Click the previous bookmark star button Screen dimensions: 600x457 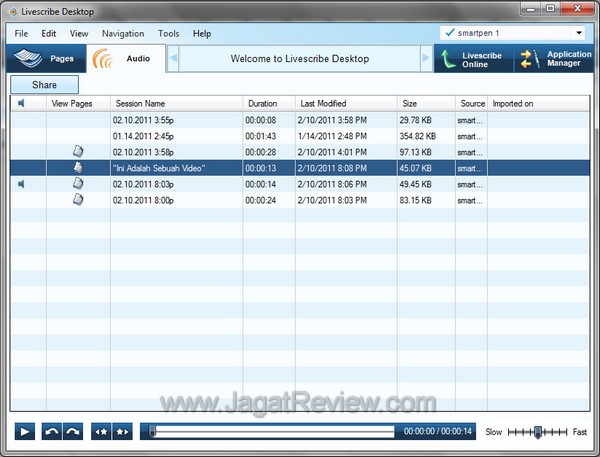click(101, 432)
